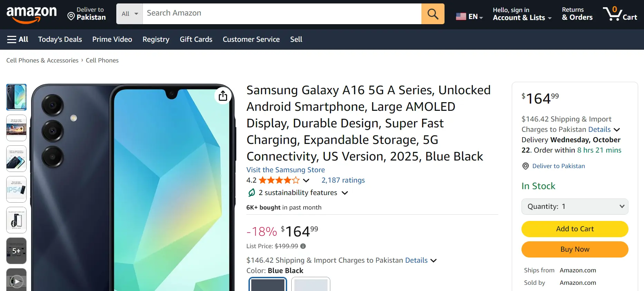Go to Customer Service

(251, 39)
